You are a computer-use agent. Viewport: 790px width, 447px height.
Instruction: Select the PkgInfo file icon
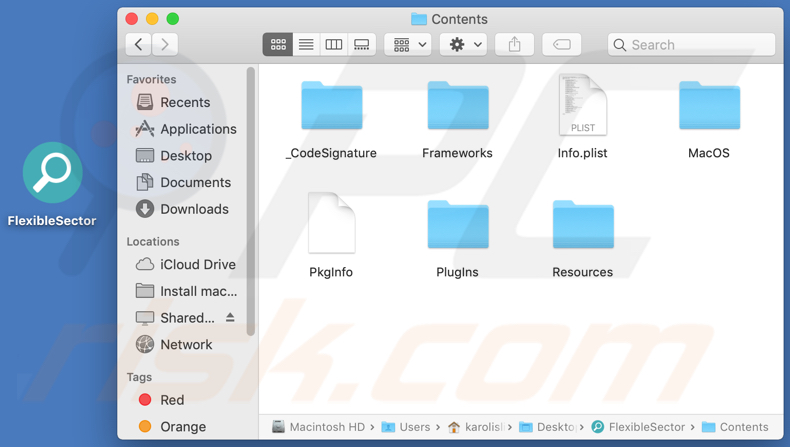[x=332, y=223]
